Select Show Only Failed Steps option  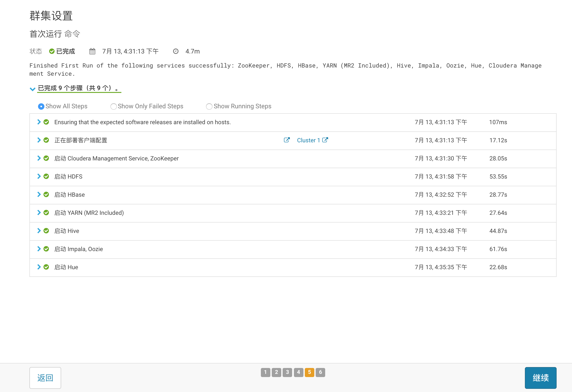113,106
